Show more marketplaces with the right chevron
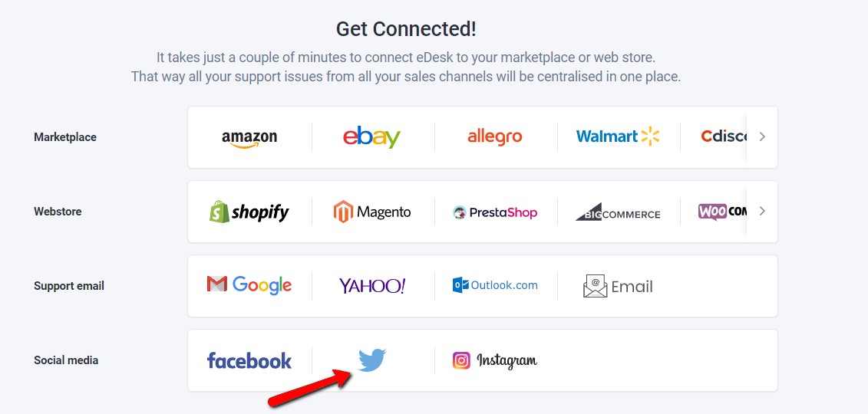Screen dimensions: 868x414 click(762, 136)
